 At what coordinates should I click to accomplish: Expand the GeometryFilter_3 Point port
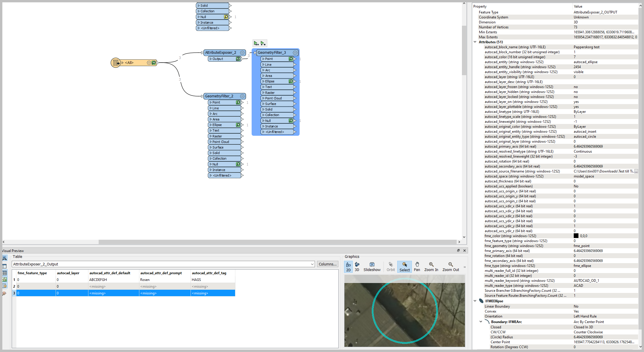(263, 59)
